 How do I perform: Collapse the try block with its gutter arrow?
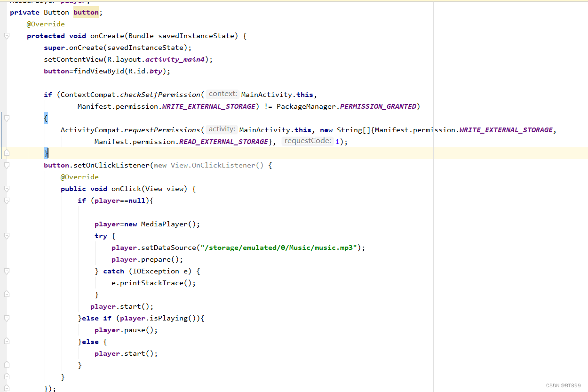7,235
